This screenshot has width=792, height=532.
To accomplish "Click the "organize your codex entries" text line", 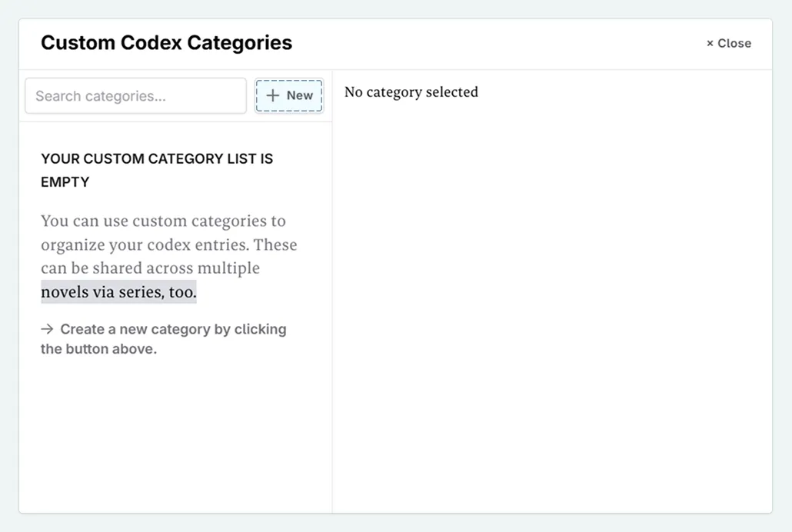I will point(168,245).
